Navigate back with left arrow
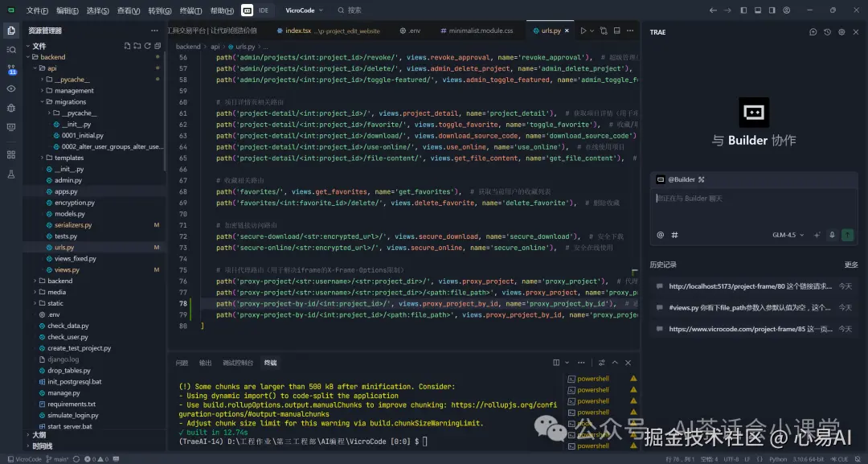This screenshot has height=464, width=868. pos(713,10)
